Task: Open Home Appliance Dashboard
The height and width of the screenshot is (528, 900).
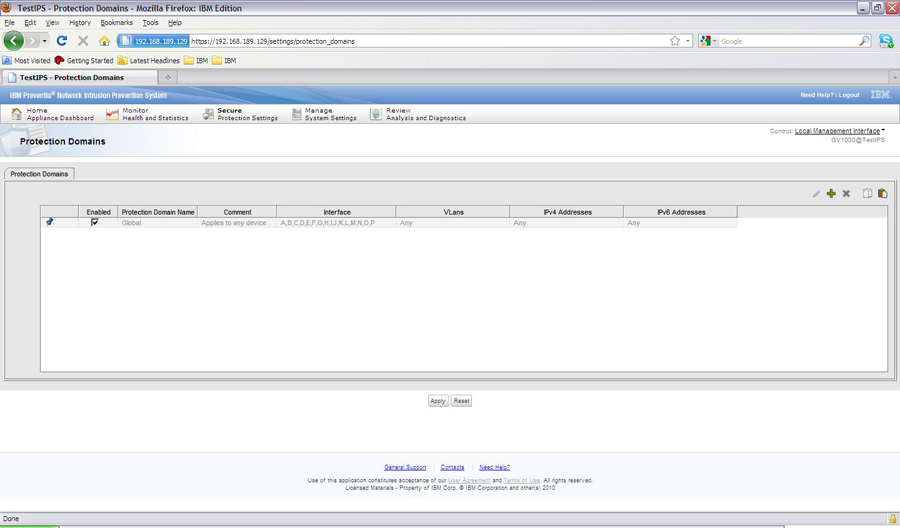Action: (52, 114)
